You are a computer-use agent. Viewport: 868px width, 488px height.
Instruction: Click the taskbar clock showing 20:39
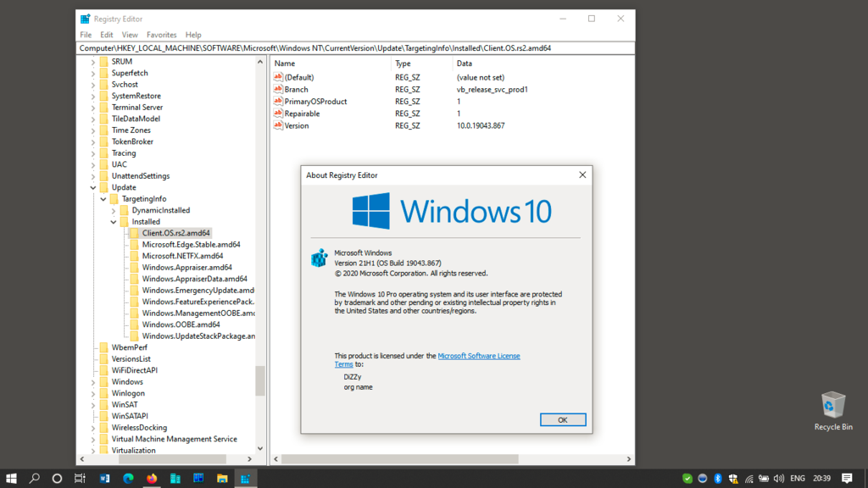click(821, 478)
